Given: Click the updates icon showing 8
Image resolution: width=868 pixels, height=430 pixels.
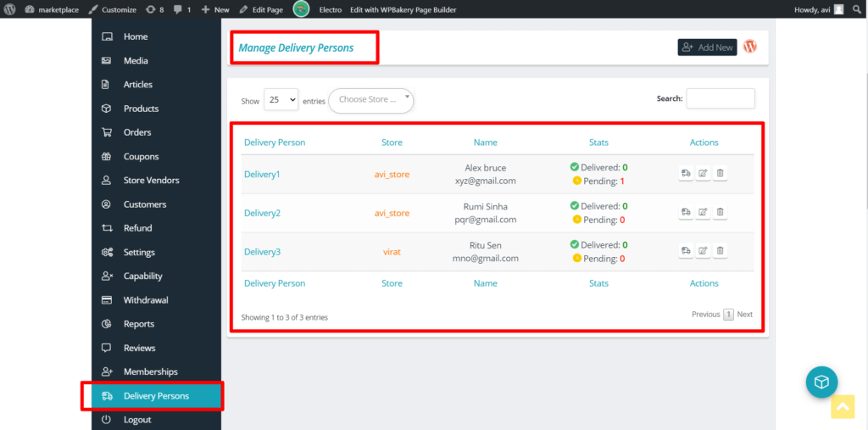Looking at the screenshot, I should pyautogui.click(x=154, y=9).
